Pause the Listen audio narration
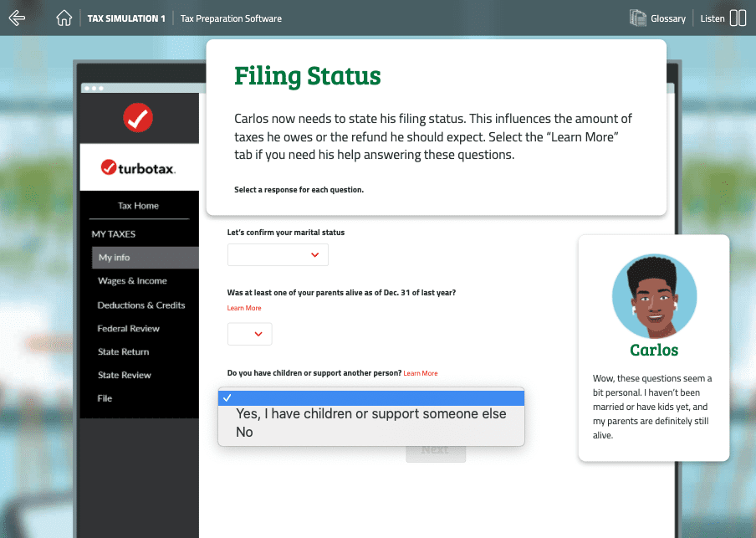This screenshot has width=756, height=538. (738, 18)
